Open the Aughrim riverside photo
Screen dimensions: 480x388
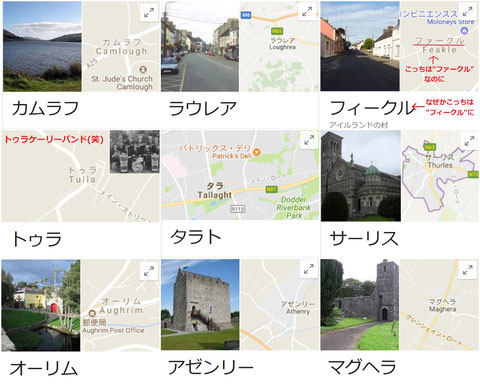coord(41,305)
